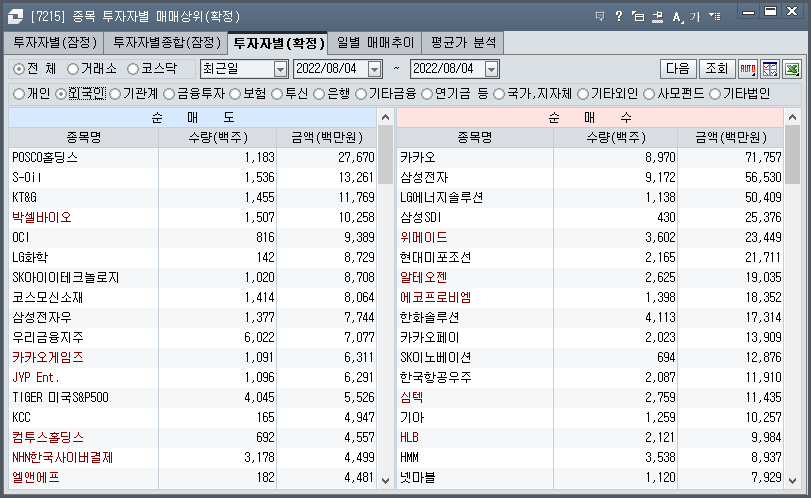Open the chart grid view icon
Image resolution: width=811 pixels, height=498 pixels.
[x=770, y=69]
